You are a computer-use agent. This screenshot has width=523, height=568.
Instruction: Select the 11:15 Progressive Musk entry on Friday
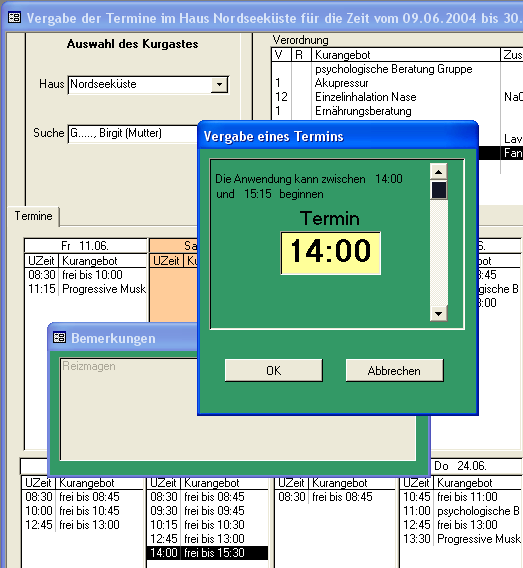coord(85,289)
